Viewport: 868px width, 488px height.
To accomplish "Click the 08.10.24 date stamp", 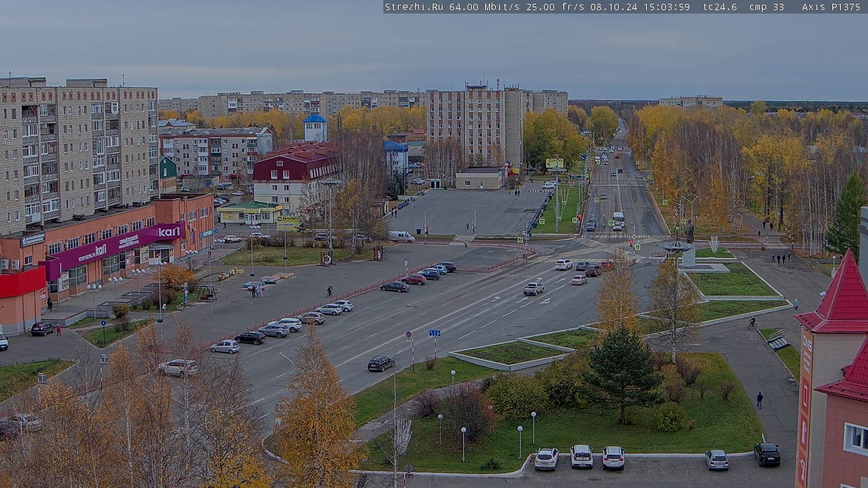I will tap(613, 7).
